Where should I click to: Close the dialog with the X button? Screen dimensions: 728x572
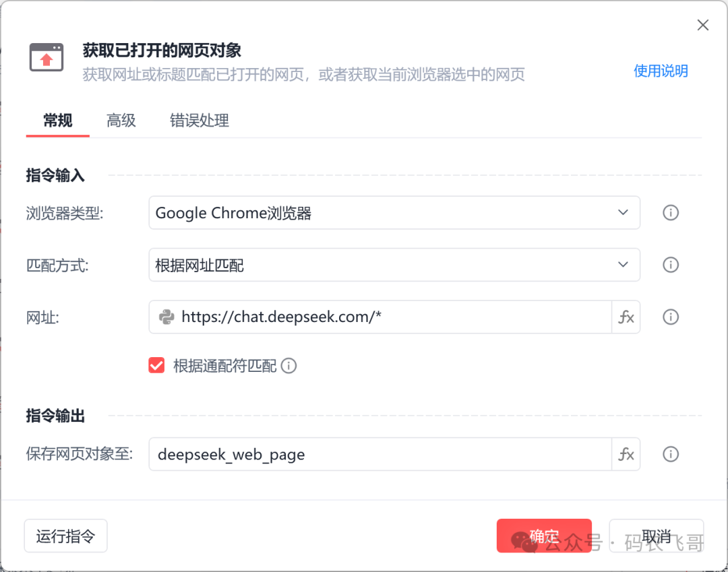703,25
